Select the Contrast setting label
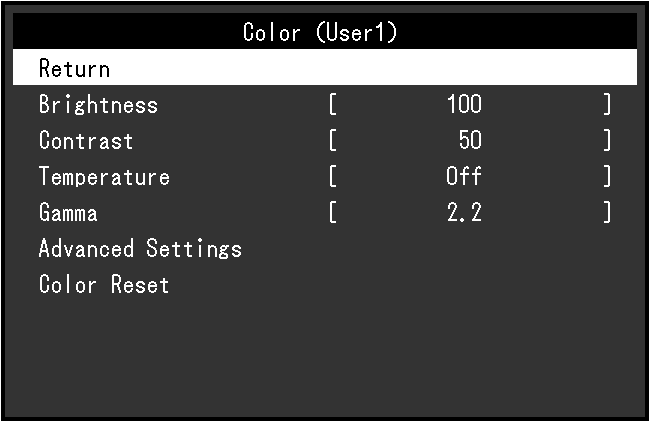Image resolution: width=649 pixels, height=421 pixels. (x=86, y=141)
